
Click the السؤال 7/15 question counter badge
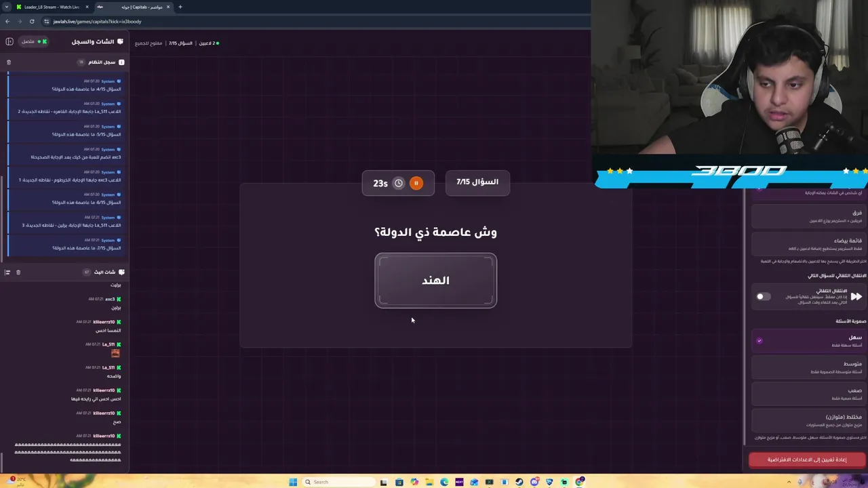[x=477, y=182]
